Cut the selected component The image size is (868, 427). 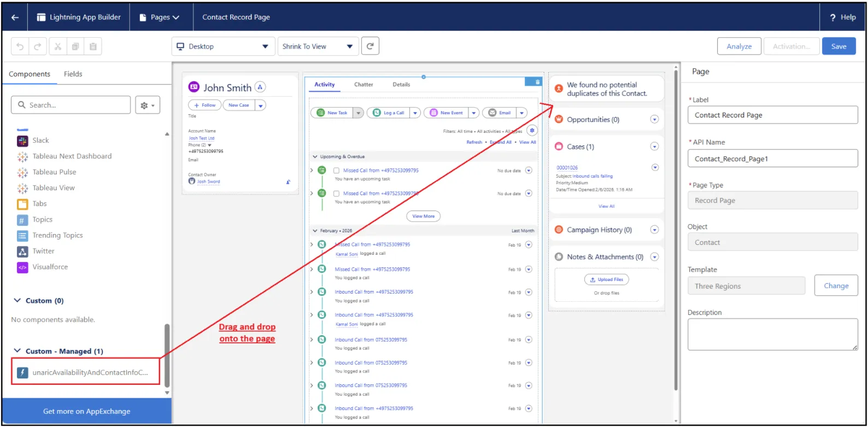[58, 46]
